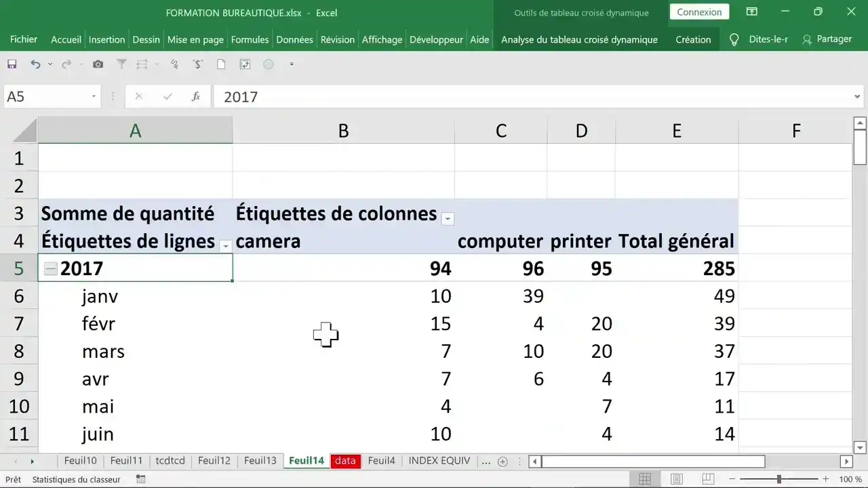
Task: Open the Étiquettes de colonnes filter dropdown
Action: coord(448,218)
